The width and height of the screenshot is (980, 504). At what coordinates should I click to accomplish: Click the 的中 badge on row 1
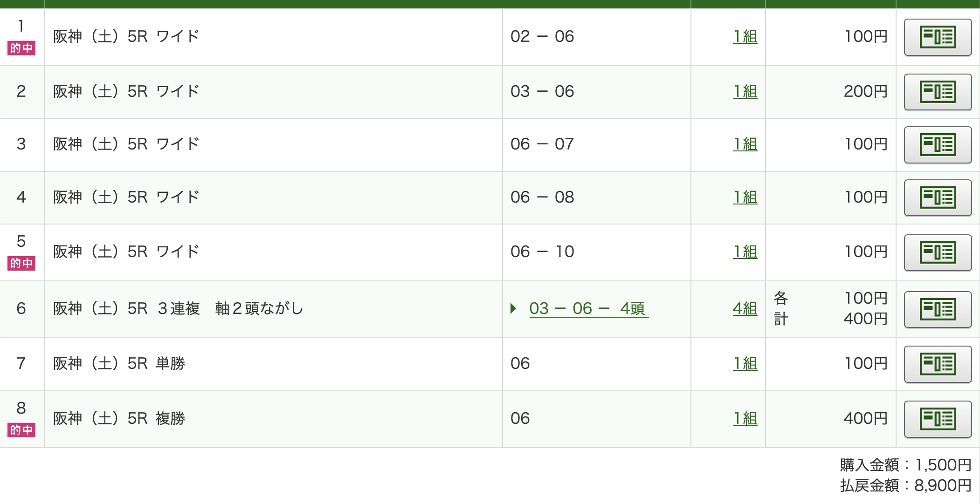pos(21,48)
